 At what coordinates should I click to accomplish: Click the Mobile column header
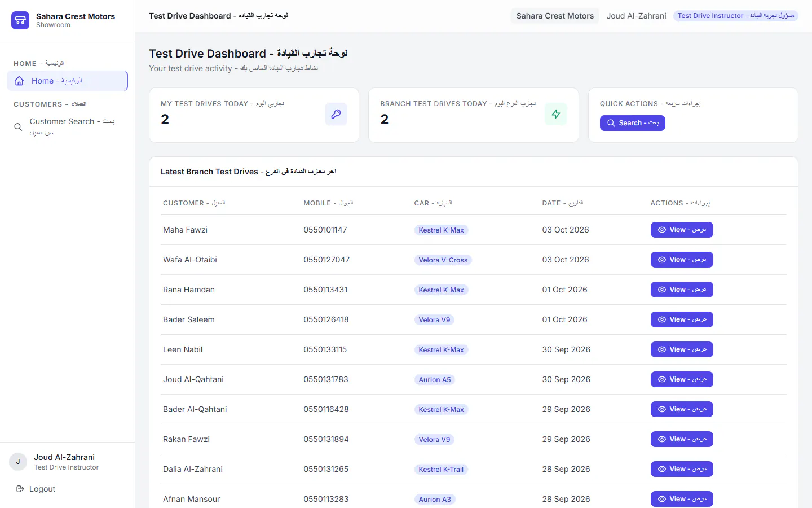pyautogui.click(x=328, y=203)
